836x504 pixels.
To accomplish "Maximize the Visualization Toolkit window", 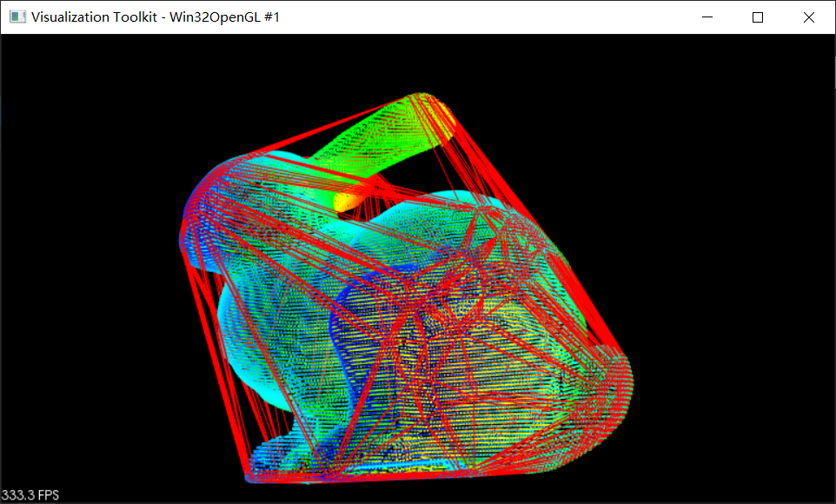I will [x=758, y=17].
